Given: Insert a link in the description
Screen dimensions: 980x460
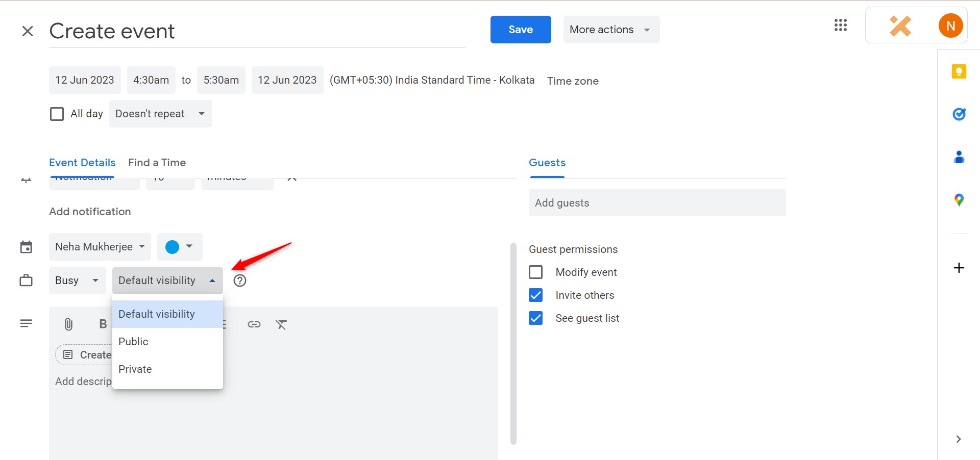Looking at the screenshot, I should tap(254, 324).
